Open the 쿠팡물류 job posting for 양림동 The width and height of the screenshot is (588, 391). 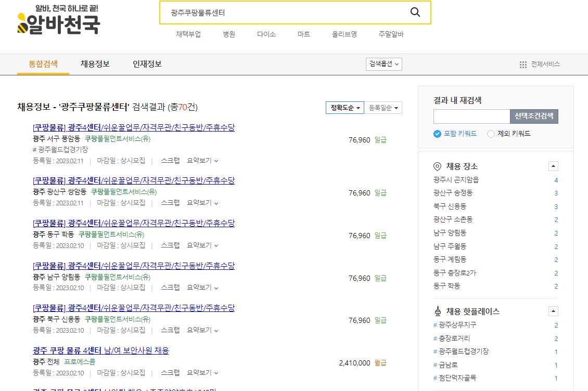(x=134, y=266)
